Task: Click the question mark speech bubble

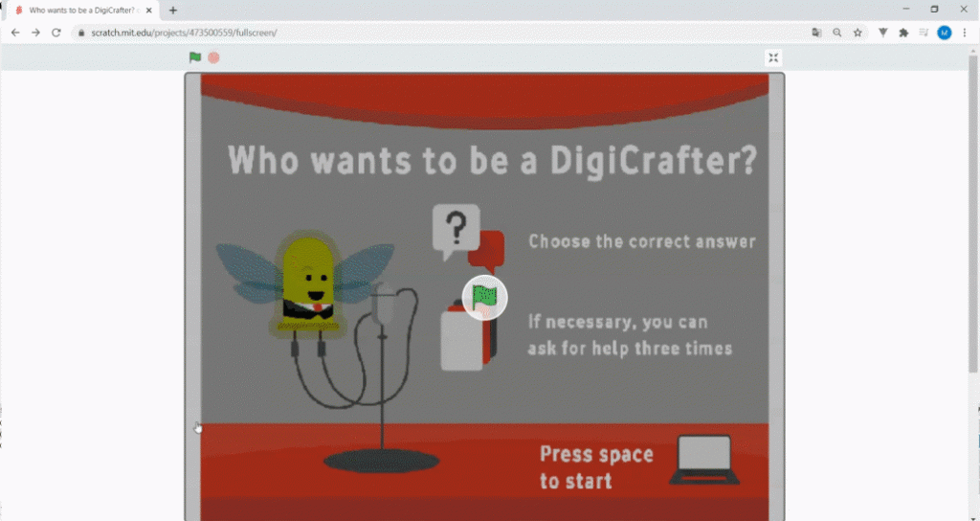Action: (x=457, y=230)
